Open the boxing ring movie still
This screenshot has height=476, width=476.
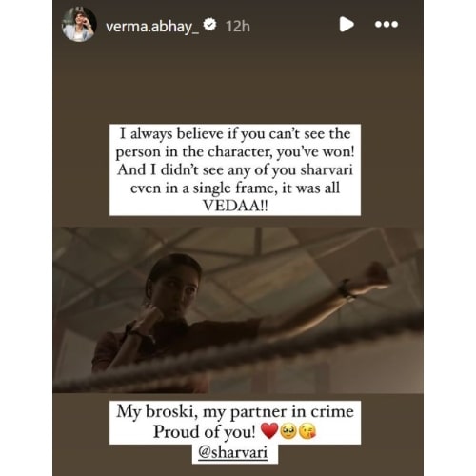click(x=238, y=310)
